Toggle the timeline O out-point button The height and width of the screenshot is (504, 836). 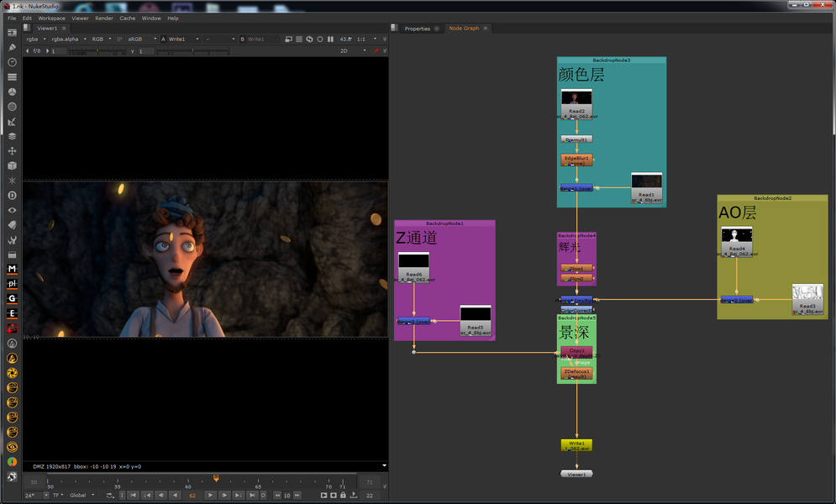point(263,496)
